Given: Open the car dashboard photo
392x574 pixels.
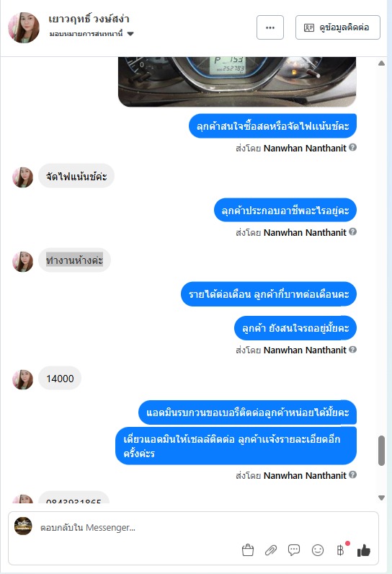Looking at the screenshot, I should (237, 81).
